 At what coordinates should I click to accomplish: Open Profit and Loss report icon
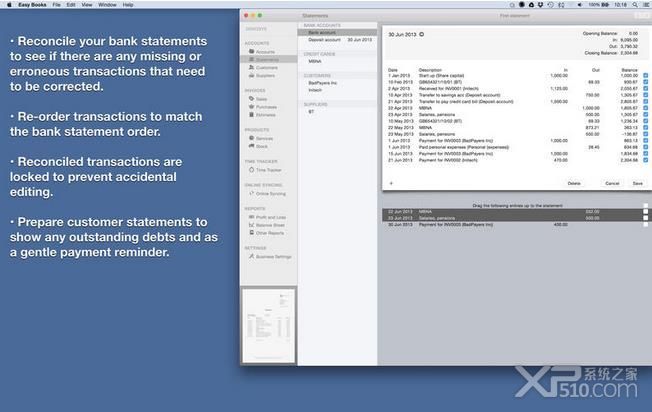click(251, 217)
